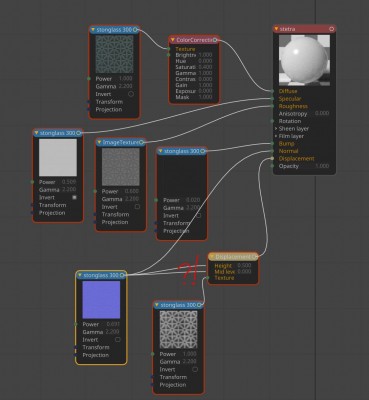Click the Opacity input pin on the stxtra node

pyautogui.click(x=272, y=166)
